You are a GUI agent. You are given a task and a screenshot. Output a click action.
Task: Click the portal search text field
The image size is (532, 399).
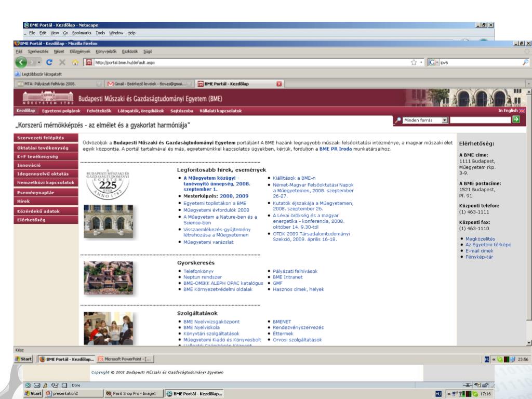pyautogui.click(x=480, y=120)
